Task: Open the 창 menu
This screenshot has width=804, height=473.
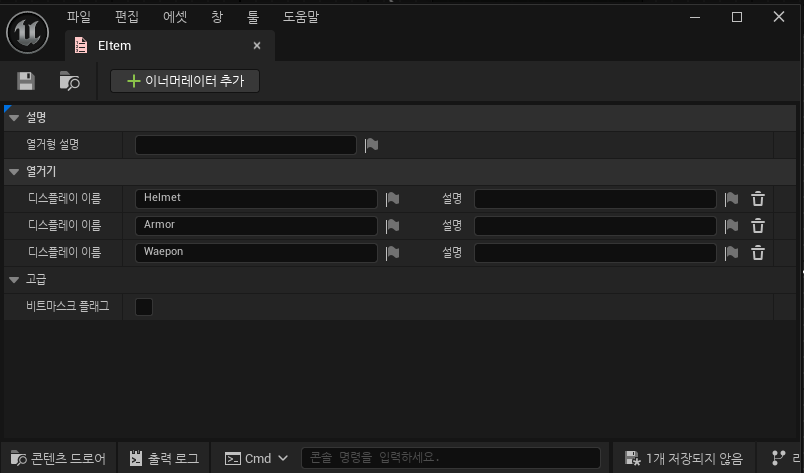Action: click(x=217, y=17)
